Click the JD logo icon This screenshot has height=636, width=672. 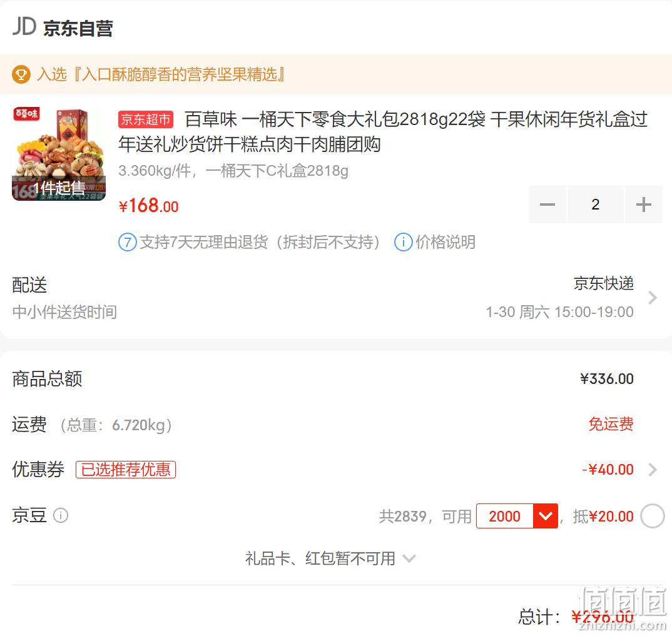pyautogui.click(x=24, y=26)
